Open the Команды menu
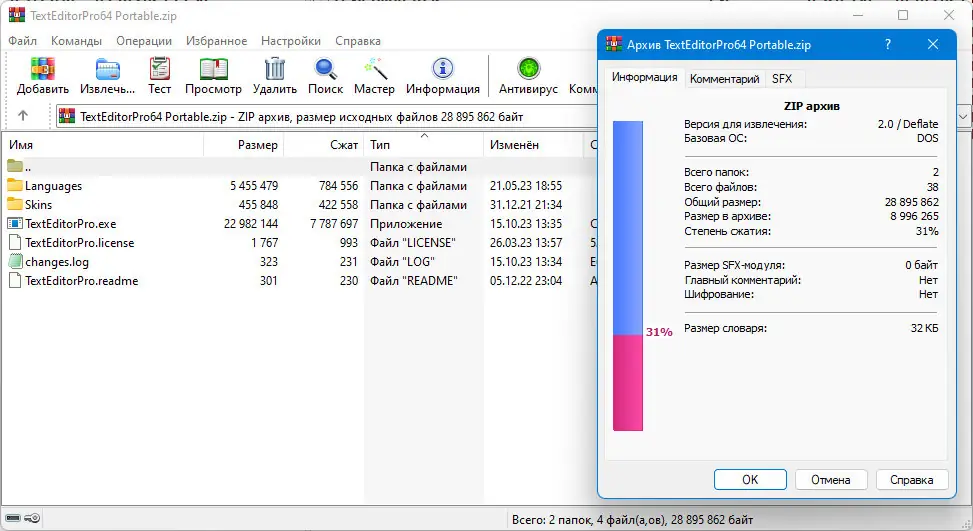The height and width of the screenshot is (531, 973). (76, 41)
